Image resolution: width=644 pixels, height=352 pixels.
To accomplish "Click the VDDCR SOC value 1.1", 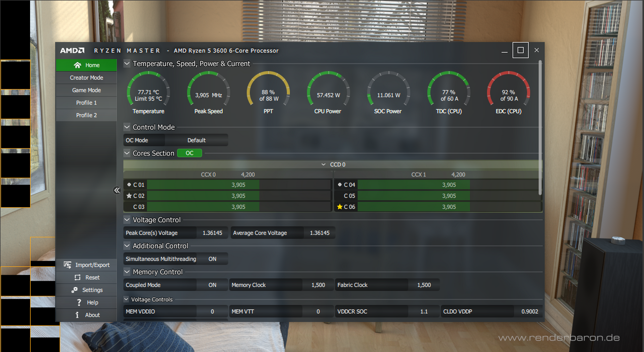I will click(424, 312).
